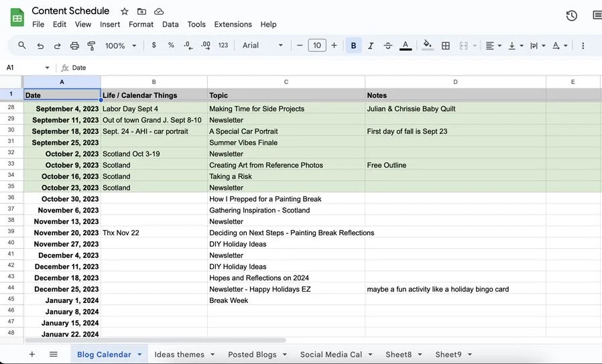Click the merge cells icon

pyautogui.click(x=463, y=46)
